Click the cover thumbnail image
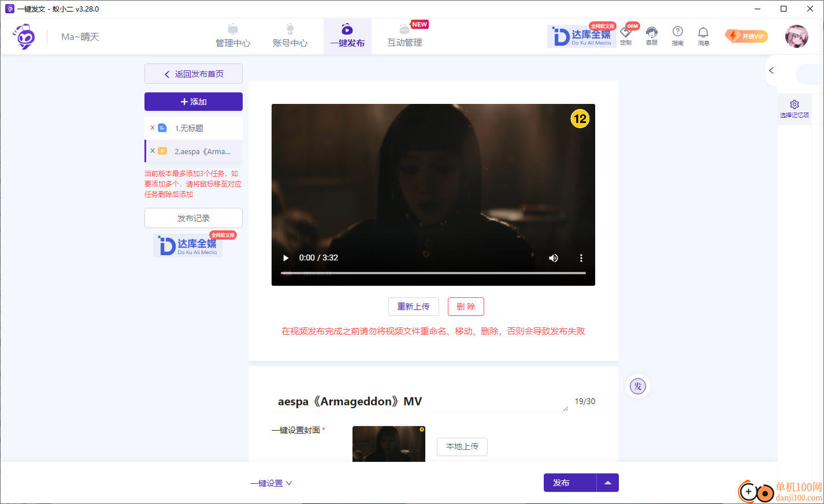824x504 pixels. (389, 444)
